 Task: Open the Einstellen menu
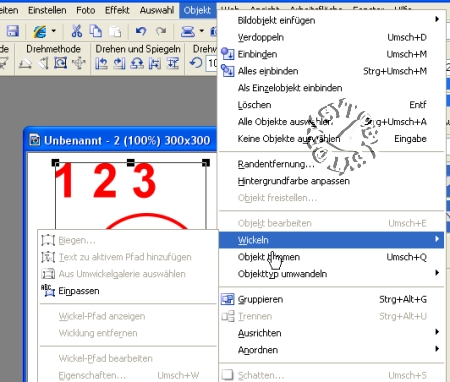[47, 10]
